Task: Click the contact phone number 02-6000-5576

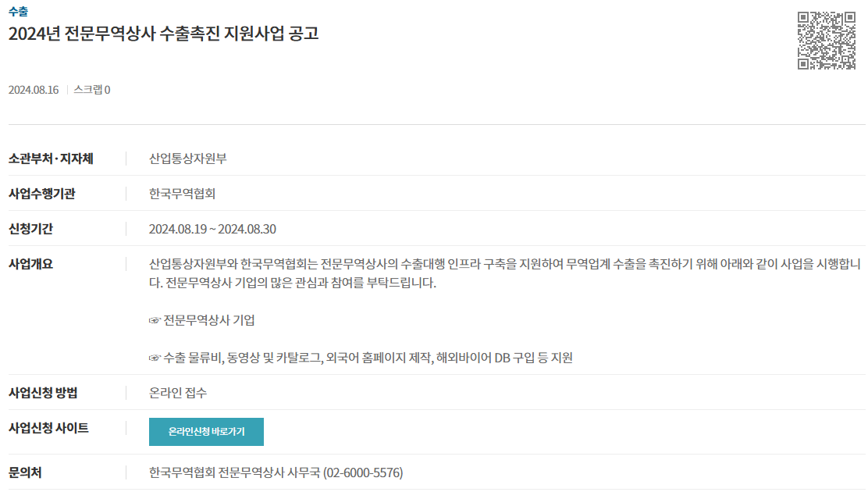Action: click(363, 472)
